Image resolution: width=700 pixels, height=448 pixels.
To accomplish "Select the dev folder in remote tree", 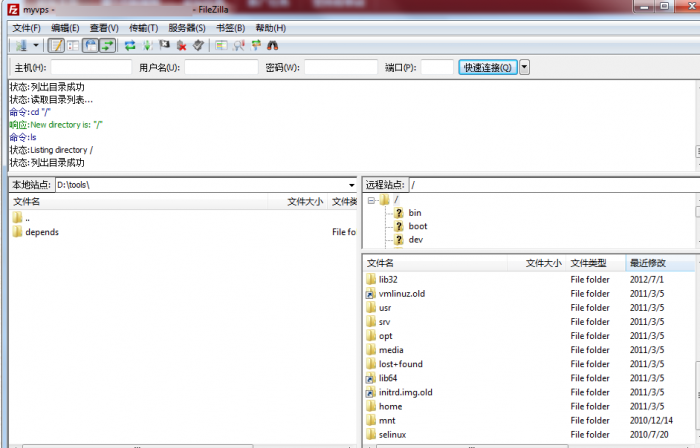I will point(416,240).
